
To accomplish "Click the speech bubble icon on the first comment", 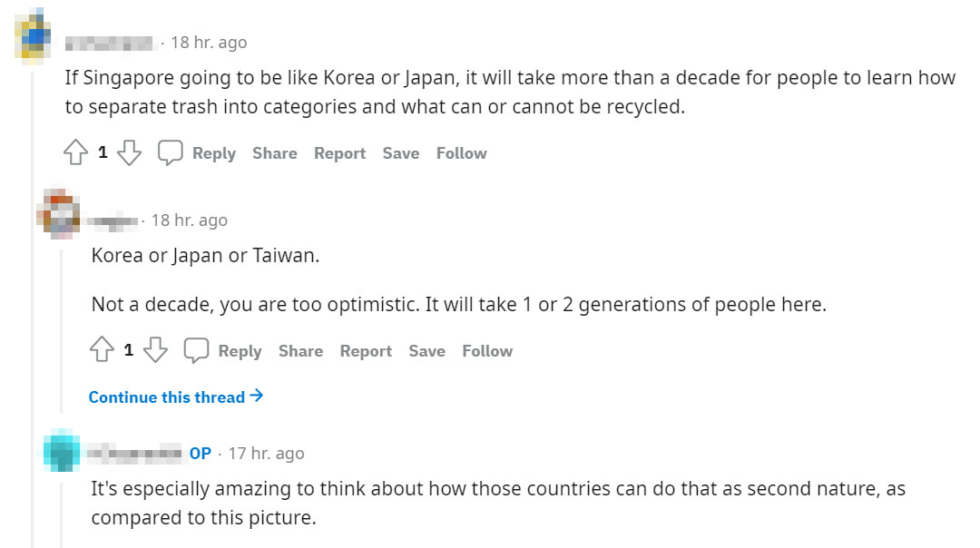I will (x=171, y=153).
